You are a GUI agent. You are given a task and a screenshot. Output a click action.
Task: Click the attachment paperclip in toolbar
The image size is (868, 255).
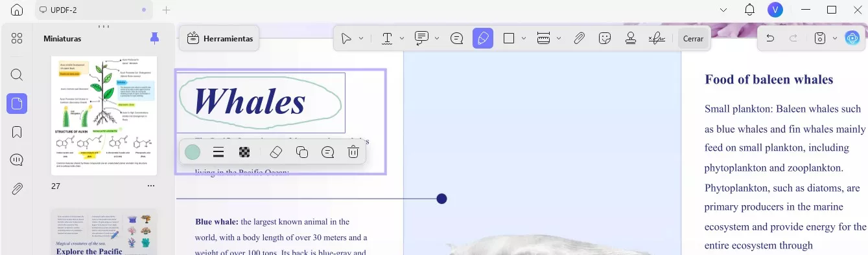pyautogui.click(x=580, y=38)
